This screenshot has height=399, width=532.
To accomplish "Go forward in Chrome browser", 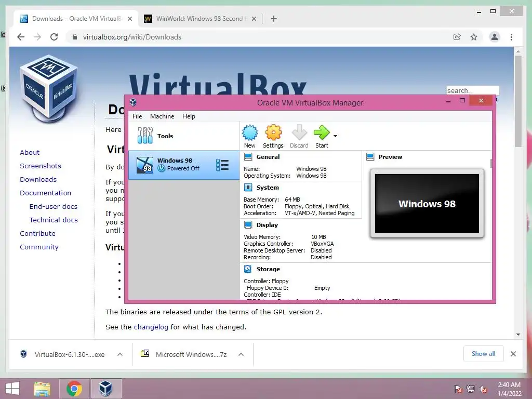I will [x=37, y=37].
